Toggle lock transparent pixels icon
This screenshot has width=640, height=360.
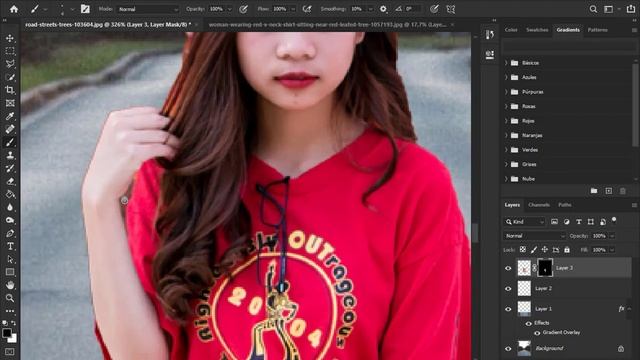coord(523,249)
